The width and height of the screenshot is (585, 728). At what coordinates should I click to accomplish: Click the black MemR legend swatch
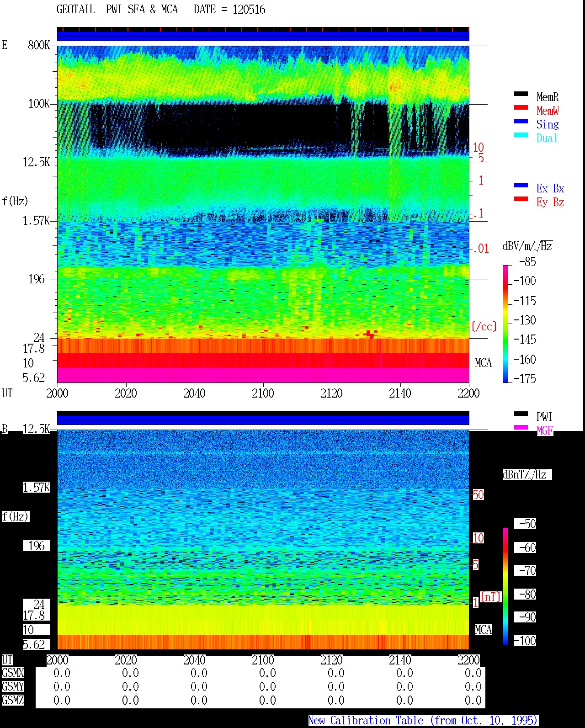[x=521, y=94]
